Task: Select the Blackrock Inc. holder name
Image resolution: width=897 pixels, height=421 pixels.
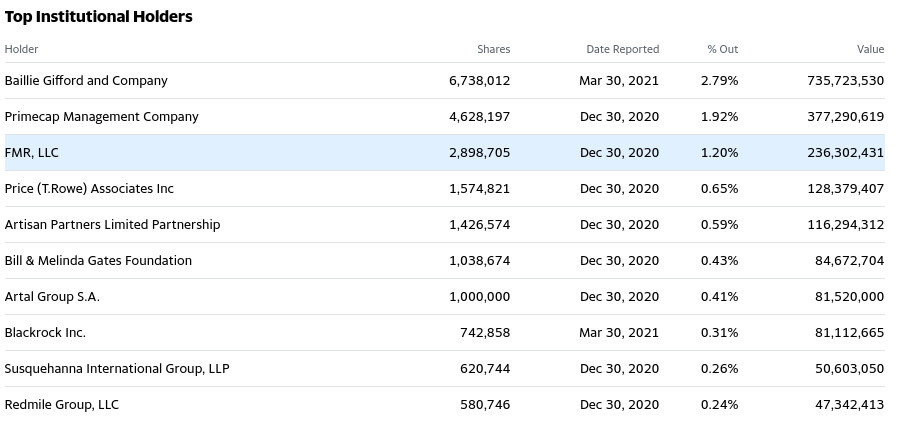Action: (x=45, y=333)
